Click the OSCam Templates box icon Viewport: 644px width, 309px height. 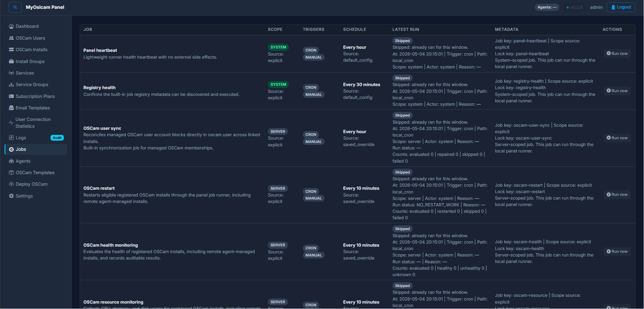pos(11,172)
